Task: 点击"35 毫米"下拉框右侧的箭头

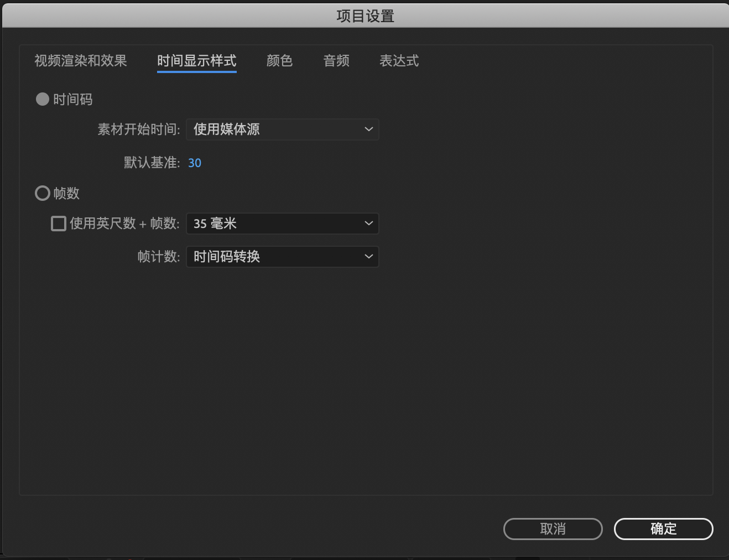Action: click(x=368, y=224)
